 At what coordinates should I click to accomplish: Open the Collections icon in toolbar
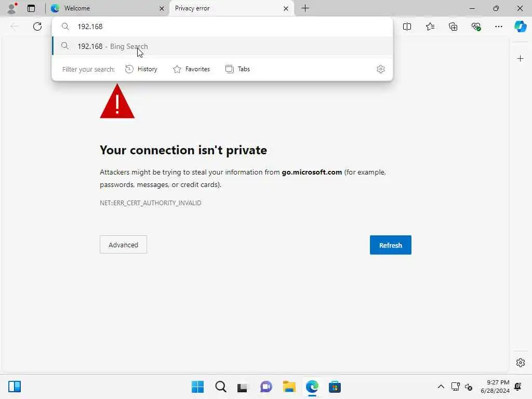pos(453,26)
